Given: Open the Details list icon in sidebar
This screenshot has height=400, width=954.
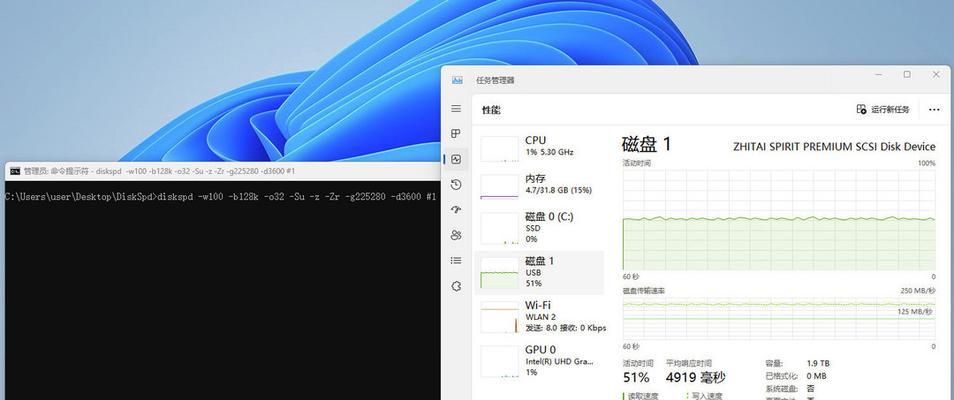Looking at the screenshot, I should 456,261.
